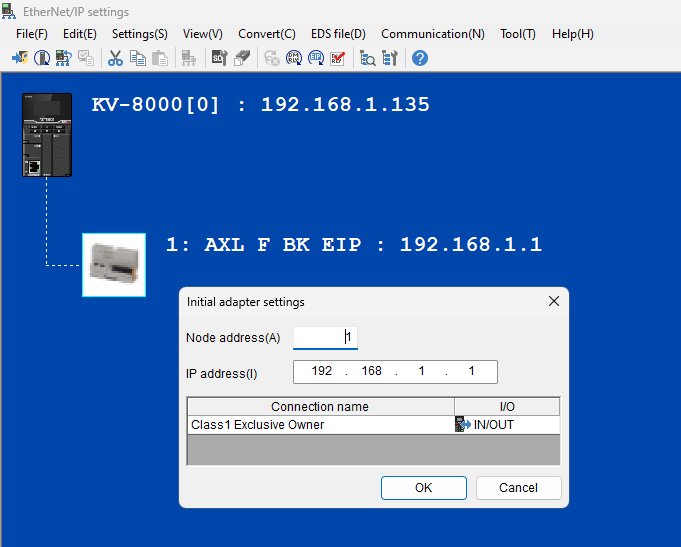Image resolution: width=681 pixels, height=547 pixels.
Task: Click the third IP address octet field
Action: pyautogui.click(x=421, y=371)
